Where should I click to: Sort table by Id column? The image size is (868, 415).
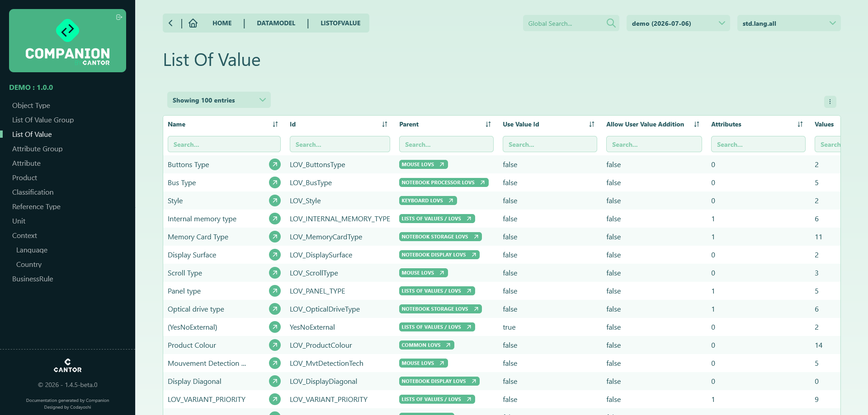point(385,124)
